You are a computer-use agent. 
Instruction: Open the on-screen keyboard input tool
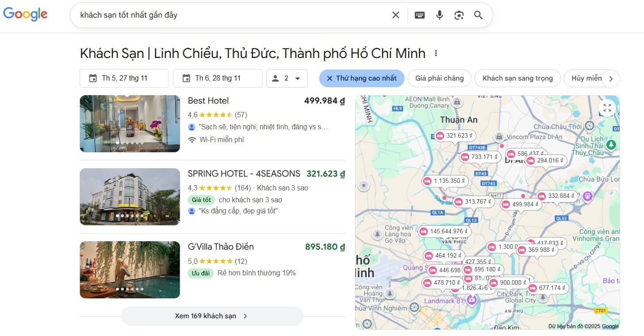420,15
